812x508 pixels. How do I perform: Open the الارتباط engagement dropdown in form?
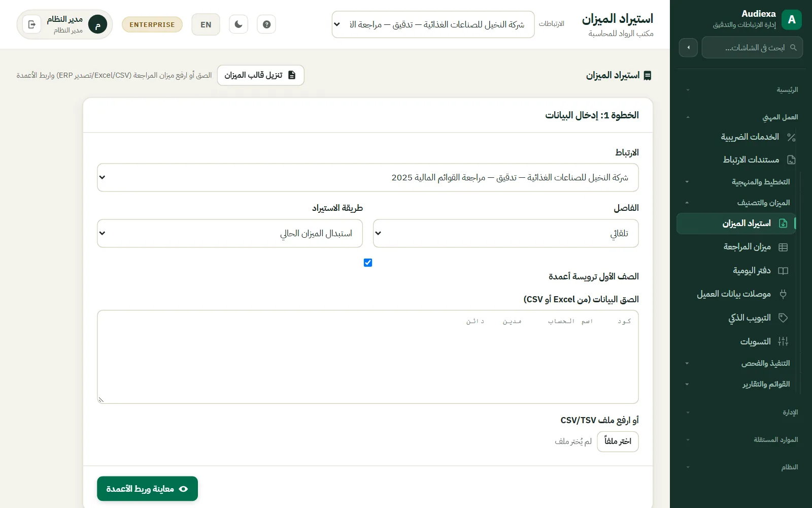pos(368,177)
